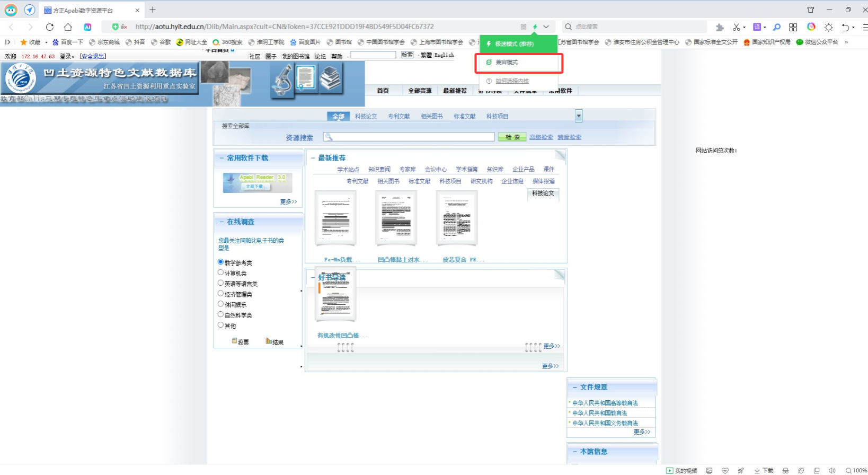Open the AI assistant icon beside home
The height and width of the screenshot is (475, 868).
tap(87, 27)
